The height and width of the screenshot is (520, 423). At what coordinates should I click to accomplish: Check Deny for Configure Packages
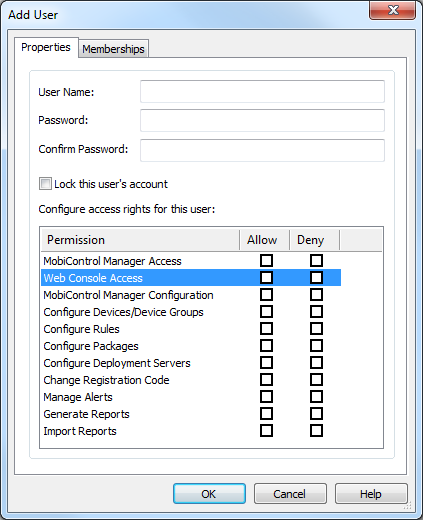click(316, 346)
